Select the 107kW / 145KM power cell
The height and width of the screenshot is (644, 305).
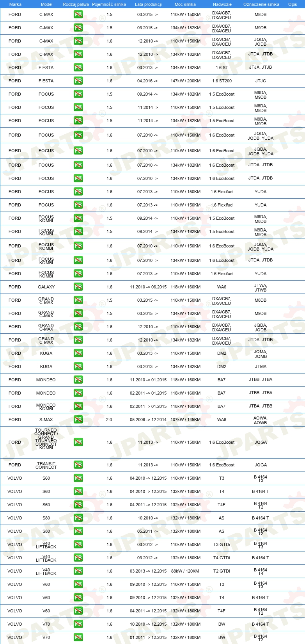tap(186, 420)
